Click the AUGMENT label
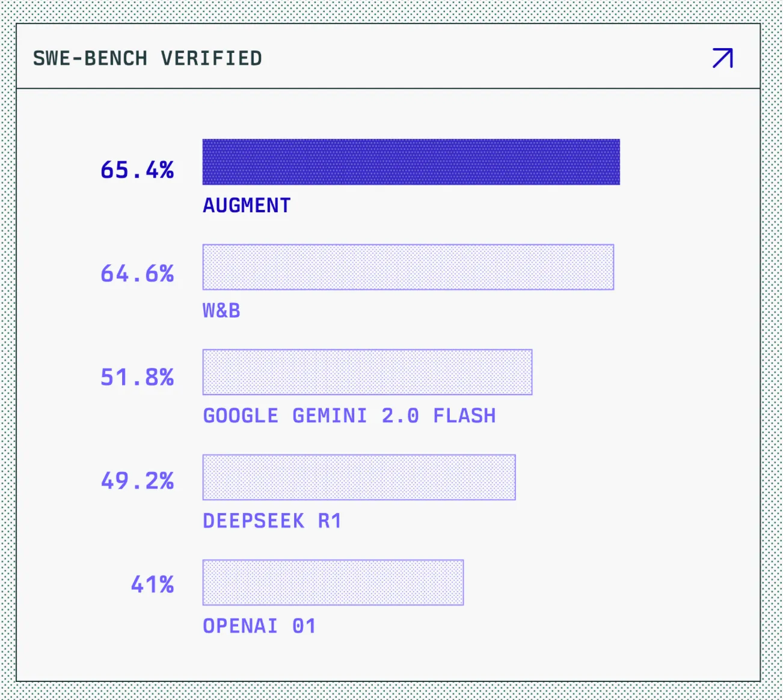The image size is (783, 700). (247, 206)
